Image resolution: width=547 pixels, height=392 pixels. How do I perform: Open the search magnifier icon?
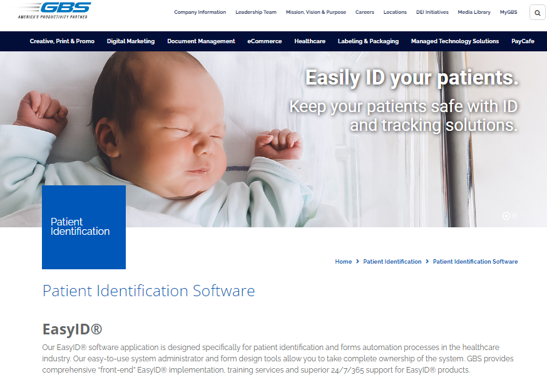(x=537, y=13)
